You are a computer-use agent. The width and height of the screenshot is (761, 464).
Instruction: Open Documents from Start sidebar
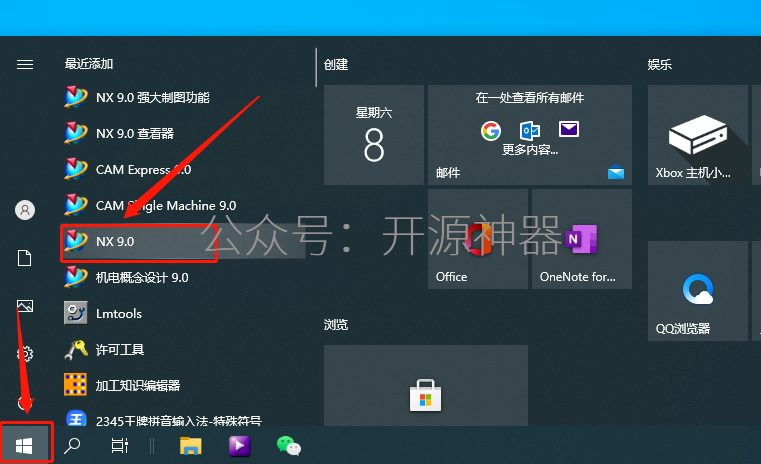point(25,258)
